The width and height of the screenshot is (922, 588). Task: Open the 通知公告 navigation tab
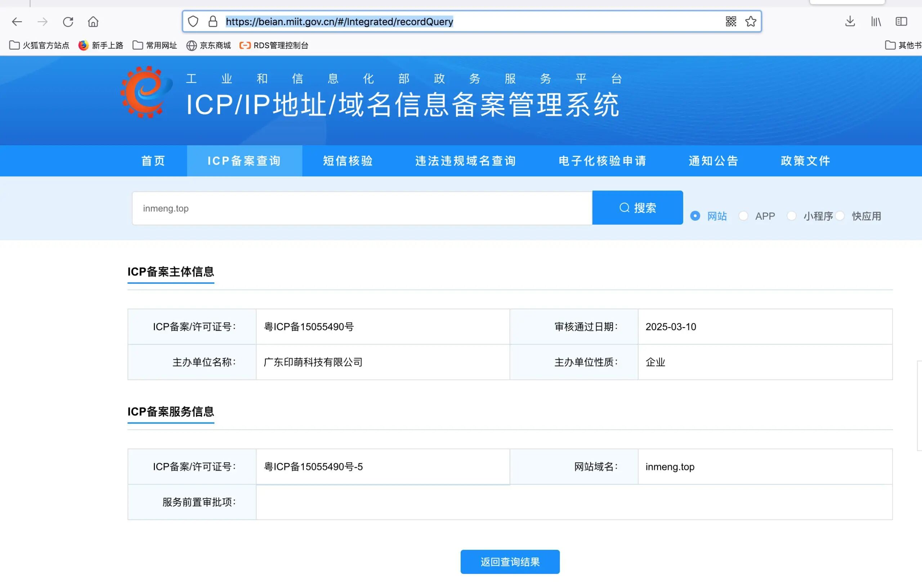click(x=713, y=161)
